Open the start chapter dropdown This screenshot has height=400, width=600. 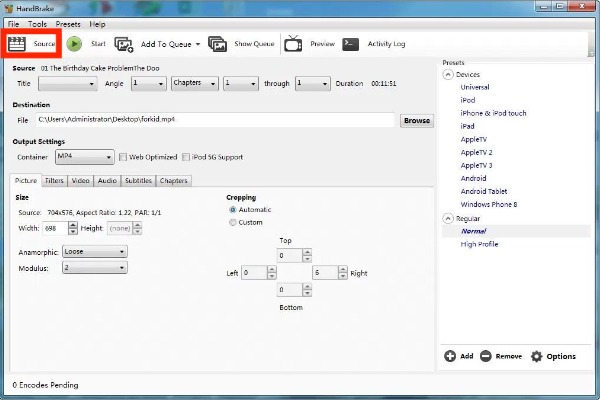pos(240,83)
